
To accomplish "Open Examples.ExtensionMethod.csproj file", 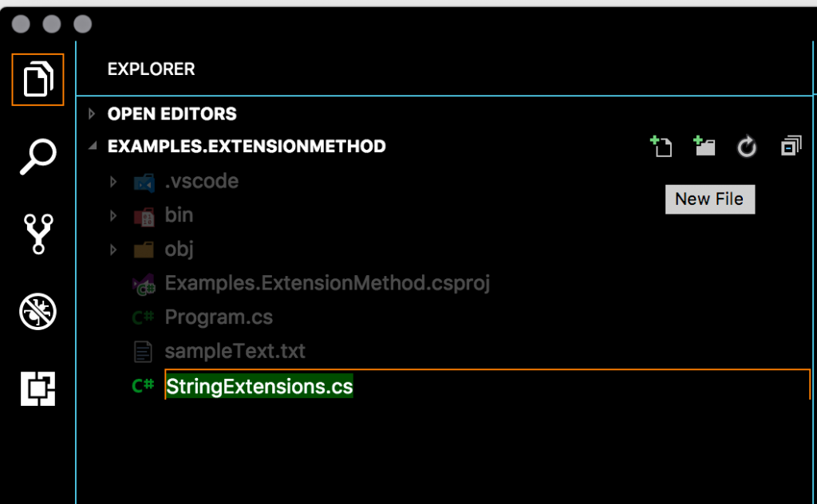I will [327, 283].
